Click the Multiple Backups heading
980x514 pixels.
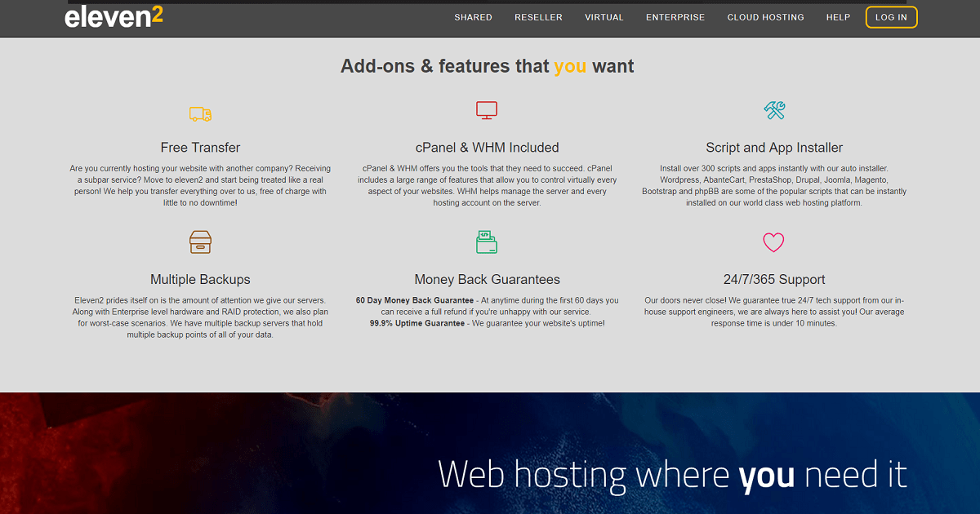click(x=200, y=279)
